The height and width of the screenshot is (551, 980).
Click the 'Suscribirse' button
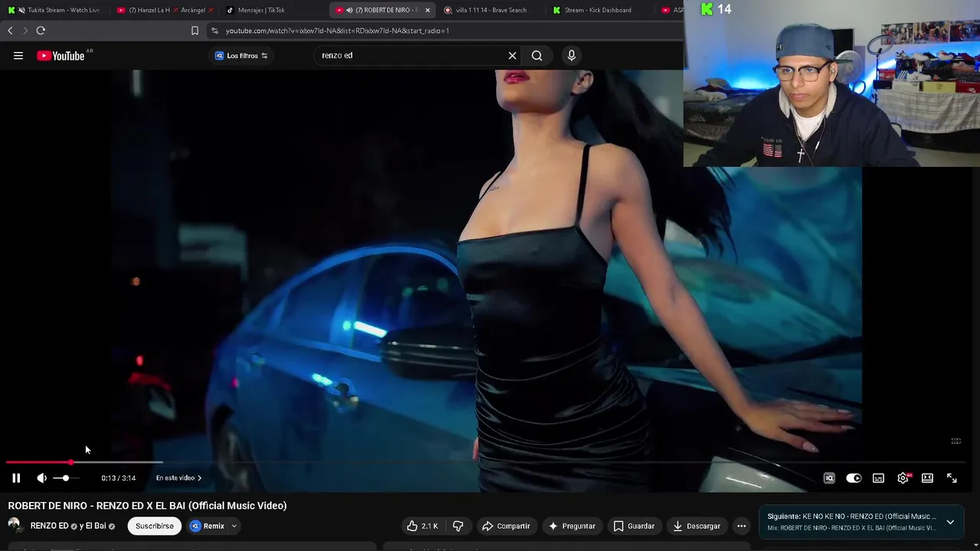click(x=155, y=526)
